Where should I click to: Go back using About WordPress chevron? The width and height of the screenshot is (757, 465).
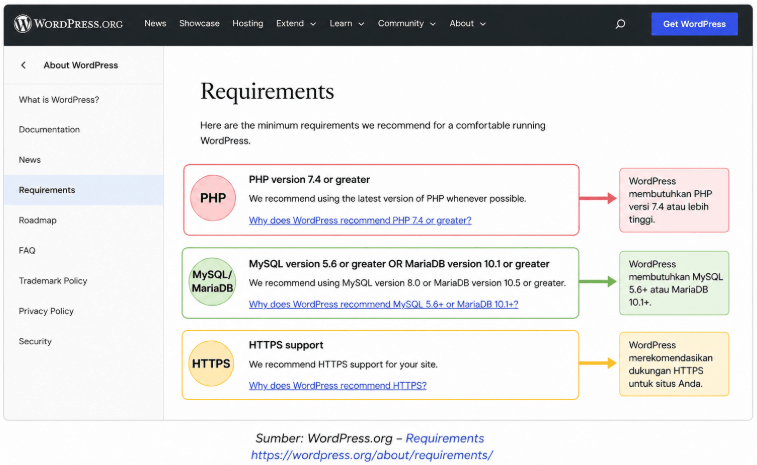tap(23, 65)
